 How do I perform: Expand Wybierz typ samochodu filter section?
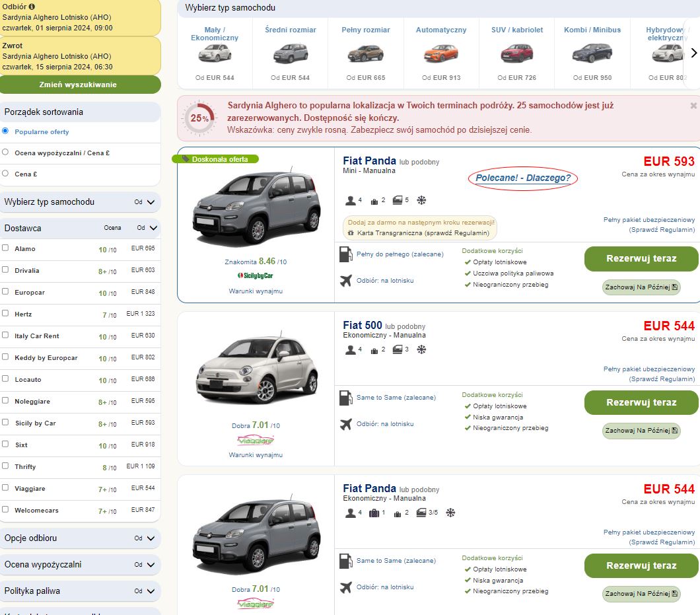[x=80, y=202]
